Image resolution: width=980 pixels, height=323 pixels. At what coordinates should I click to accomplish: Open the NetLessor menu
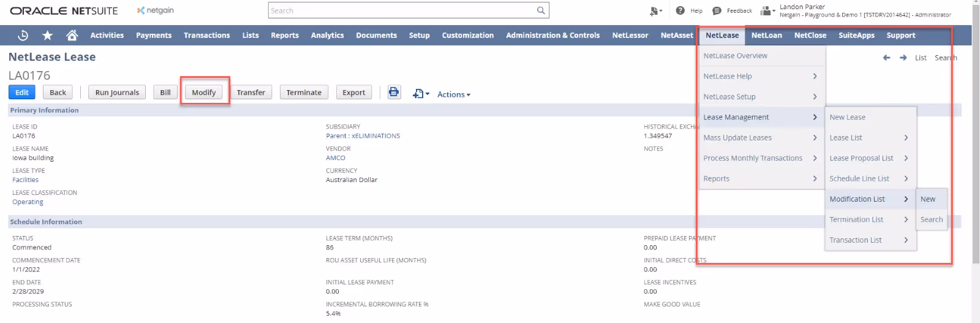tap(630, 36)
